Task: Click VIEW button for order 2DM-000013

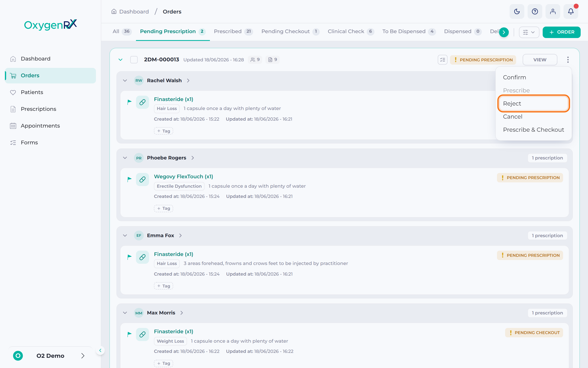Action: [540, 60]
